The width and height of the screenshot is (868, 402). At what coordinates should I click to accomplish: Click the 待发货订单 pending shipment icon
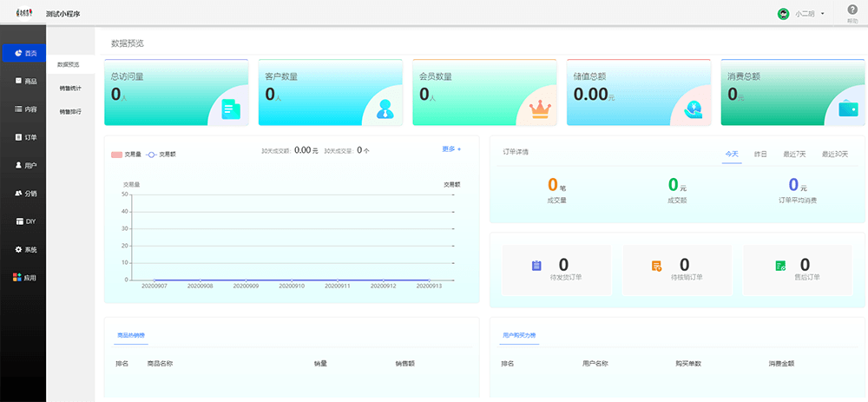[536, 265]
